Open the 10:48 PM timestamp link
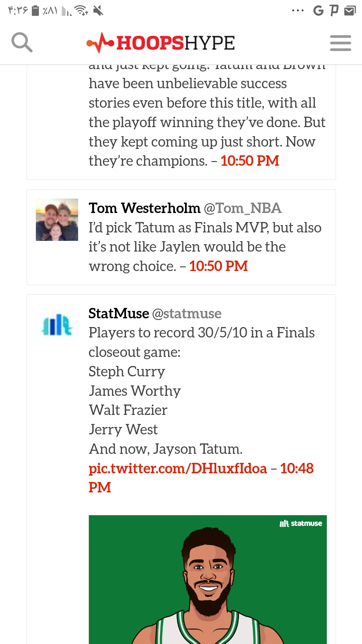 201,478
